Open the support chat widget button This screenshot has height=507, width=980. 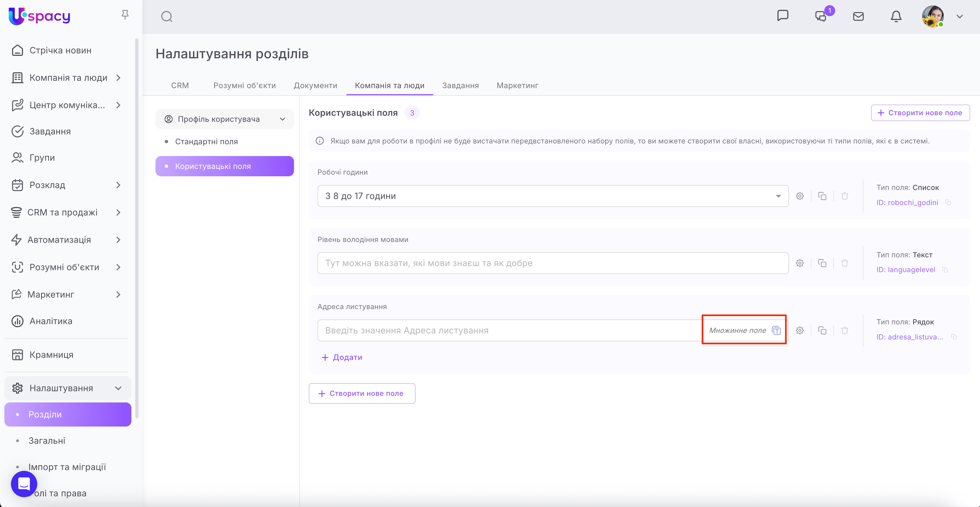pos(24,484)
